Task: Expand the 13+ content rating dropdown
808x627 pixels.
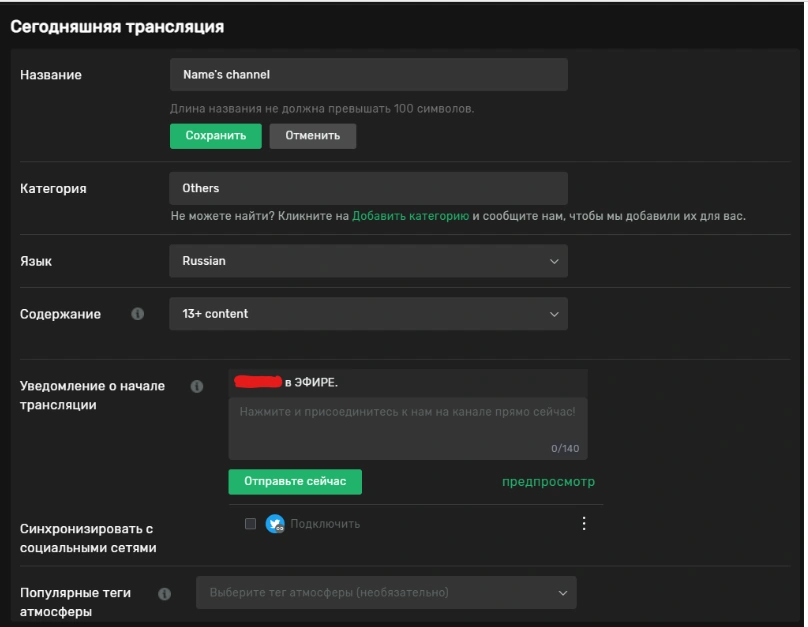Action: (x=368, y=314)
